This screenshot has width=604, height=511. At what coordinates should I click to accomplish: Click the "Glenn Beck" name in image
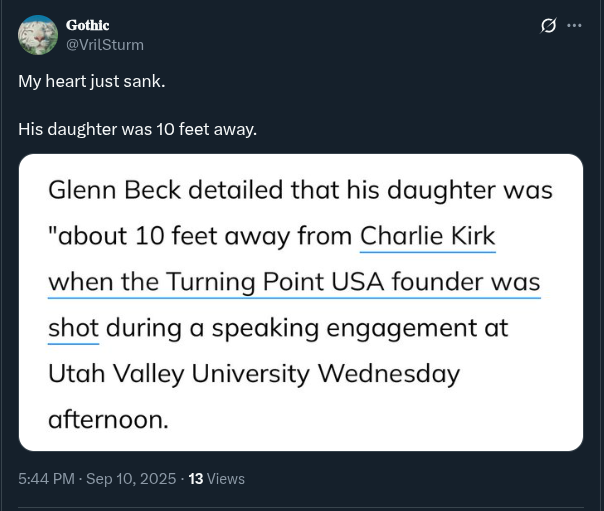(x=112, y=190)
